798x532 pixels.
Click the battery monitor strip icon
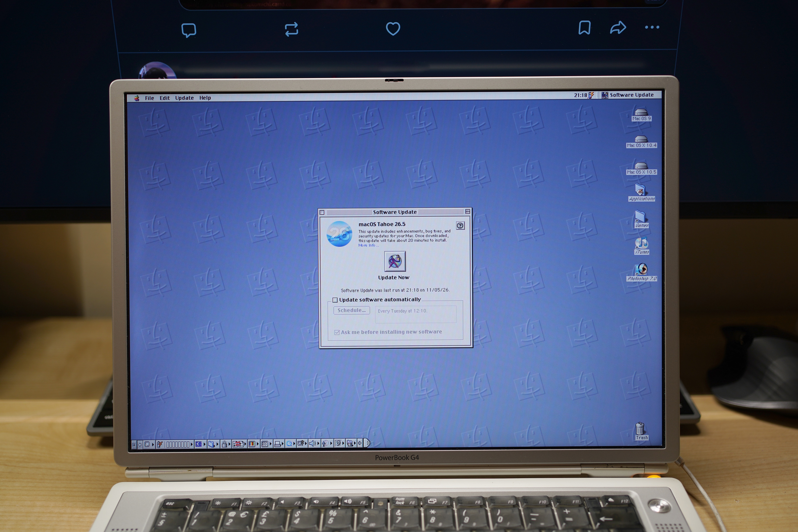(x=160, y=444)
